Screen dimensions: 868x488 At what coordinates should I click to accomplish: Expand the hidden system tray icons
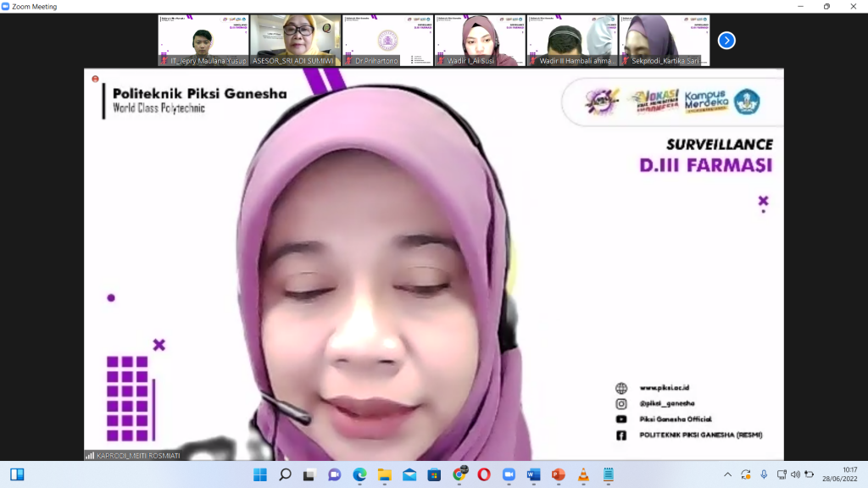(728, 474)
